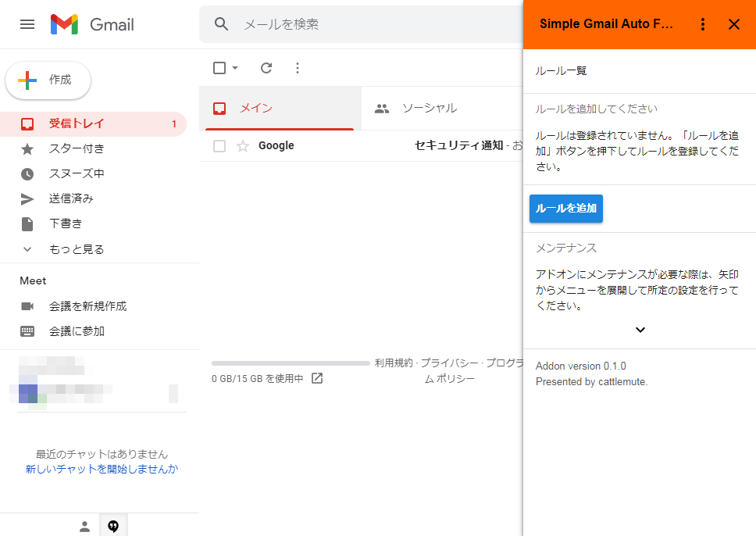
Task: Click 0 GB/15 GB を使用中 storage text
Action: coord(258,379)
